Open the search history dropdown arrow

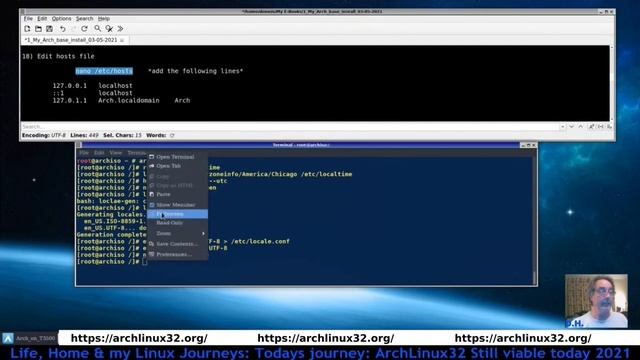click(x=562, y=127)
